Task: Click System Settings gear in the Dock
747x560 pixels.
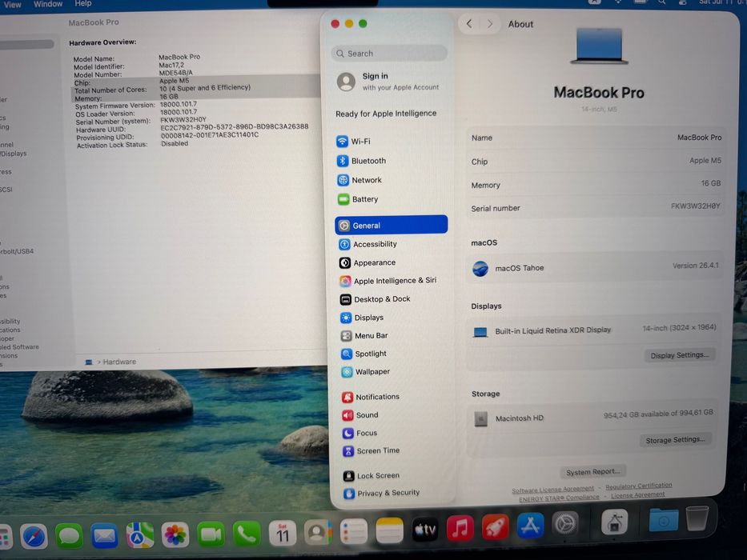Action: point(565,524)
